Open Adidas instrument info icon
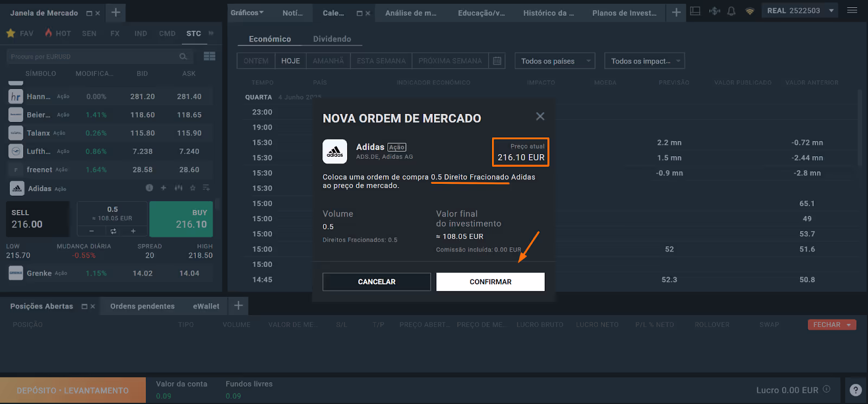This screenshot has height=404, width=868. pos(149,188)
